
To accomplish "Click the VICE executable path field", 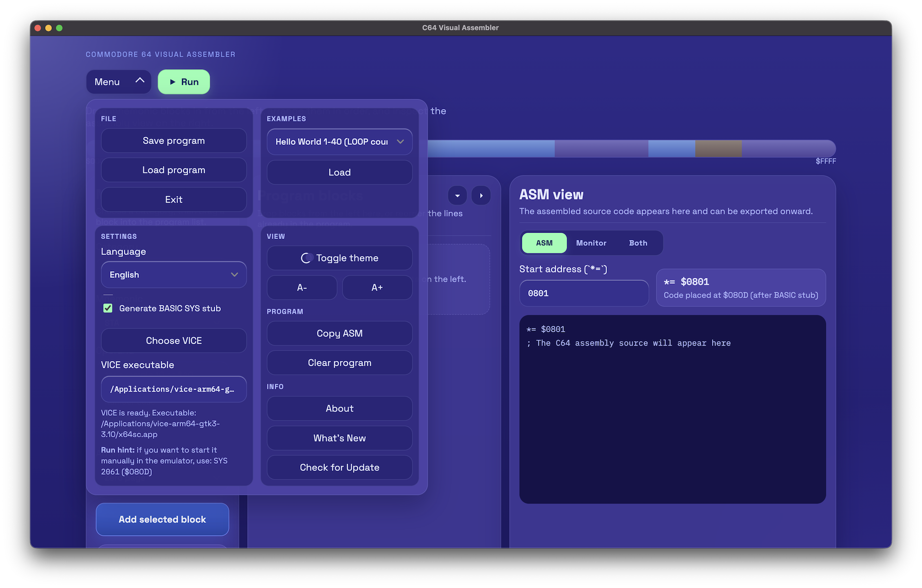I will pos(174,389).
